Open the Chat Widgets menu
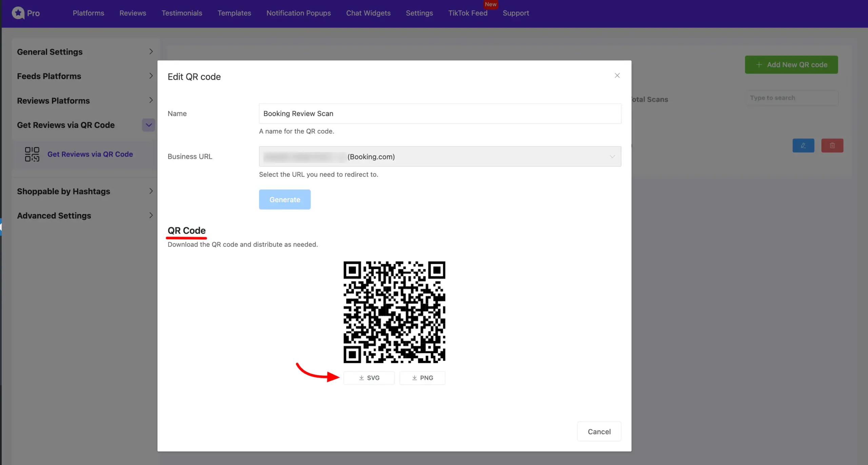Image resolution: width=868 pixels, height=465 pixels. click(368, 13)
